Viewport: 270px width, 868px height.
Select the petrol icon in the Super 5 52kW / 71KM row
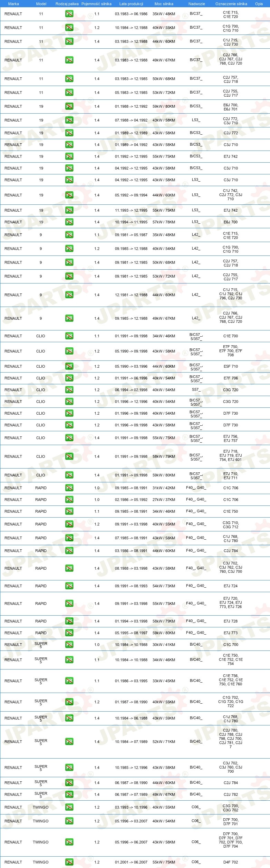[69, 742]
